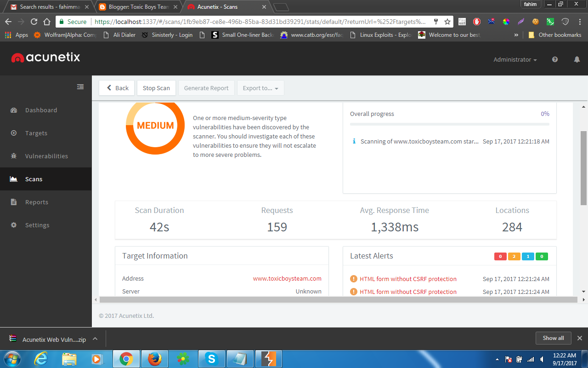
Task: Click Show all downloads button
Action: [553, 338]
